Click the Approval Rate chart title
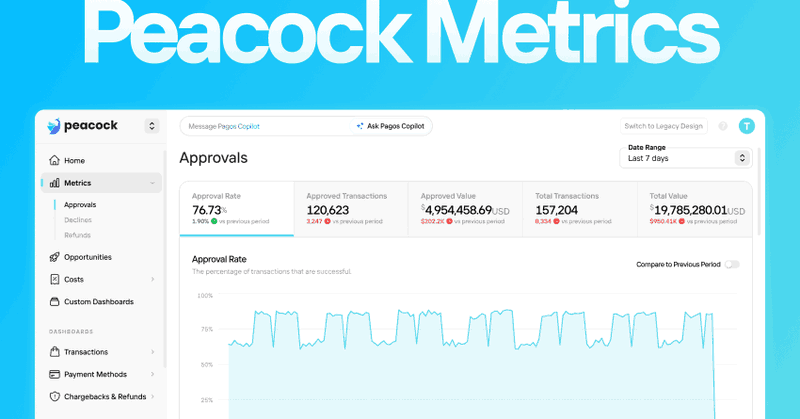The width and height of the screenshot is (800, 419). tap(219, 259)
